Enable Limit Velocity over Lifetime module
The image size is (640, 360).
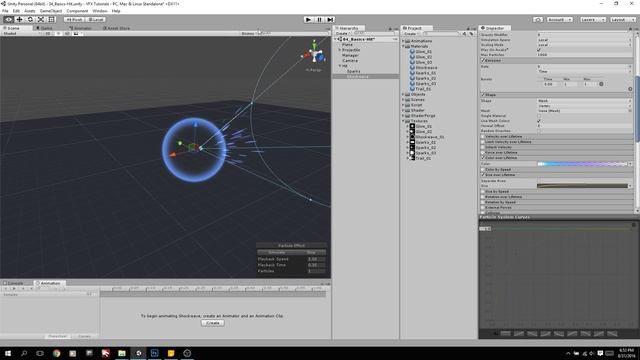pos(483,142)
